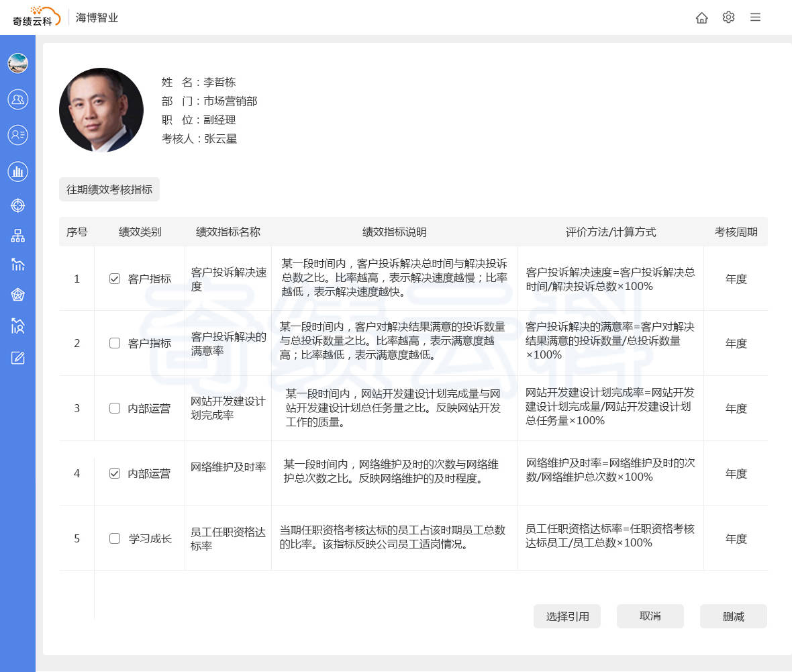Screen dimensions: 792x672
Task: Uncheck the 客户投诉解决速度 indicator
Action: (114, 278)
